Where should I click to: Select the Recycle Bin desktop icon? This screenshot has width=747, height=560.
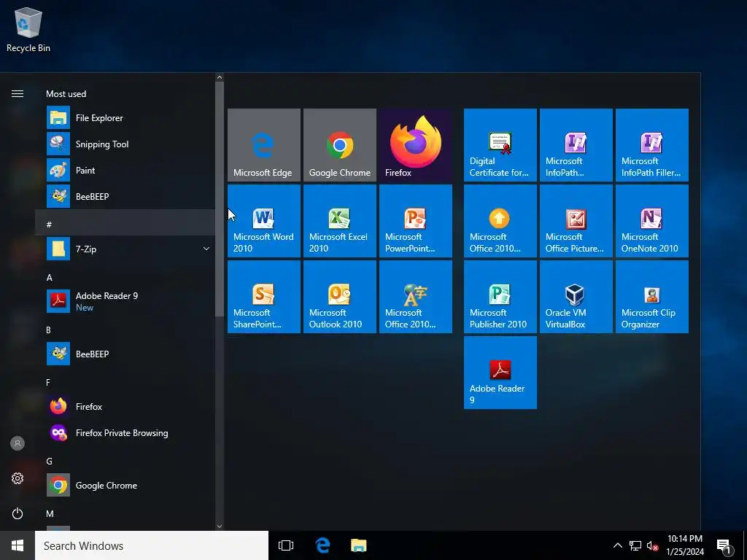click(x=28, y=29)
